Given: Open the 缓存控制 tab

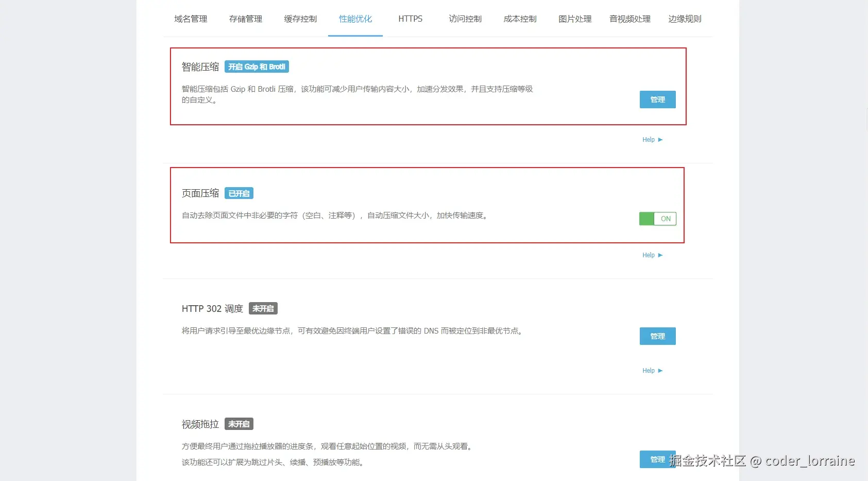Looking at the screenshot, I should 300,19.
